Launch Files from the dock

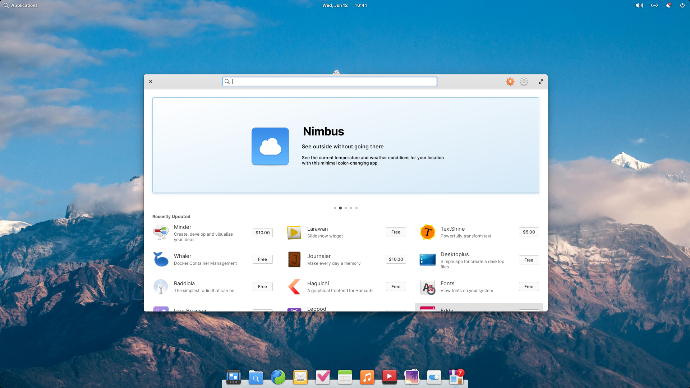(x=256, y=377)
